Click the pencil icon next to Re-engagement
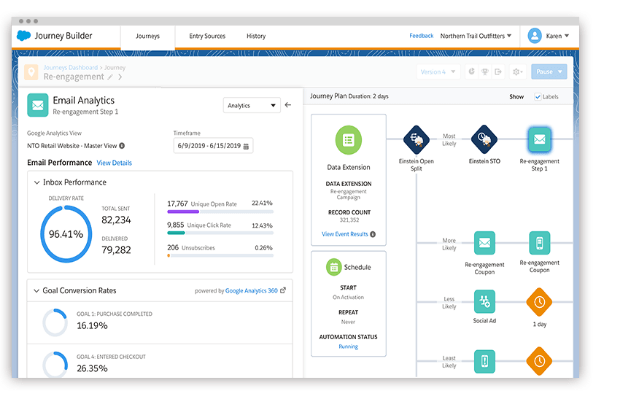Viewport: 620px width, 402px height. [x=110, y=77]
